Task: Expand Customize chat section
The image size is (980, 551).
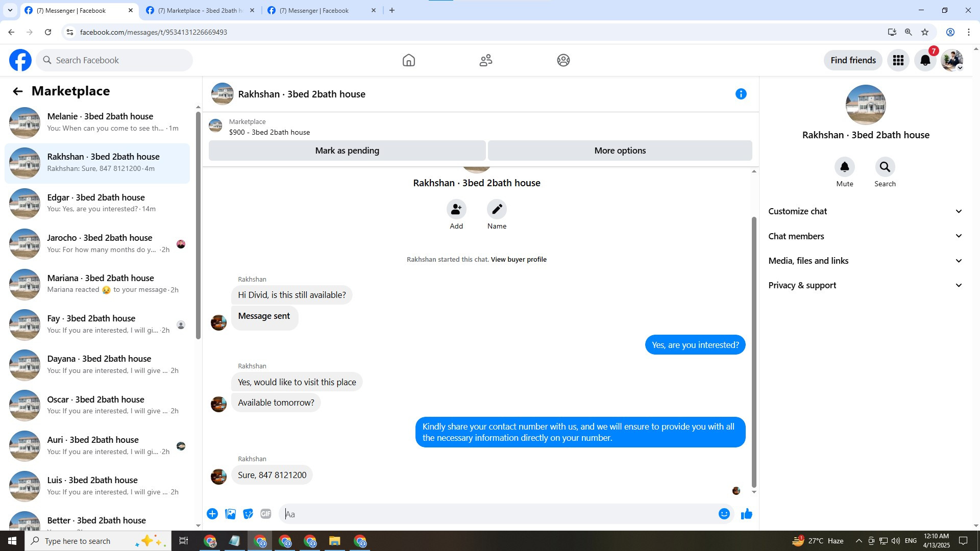Action: click(866, 211)
